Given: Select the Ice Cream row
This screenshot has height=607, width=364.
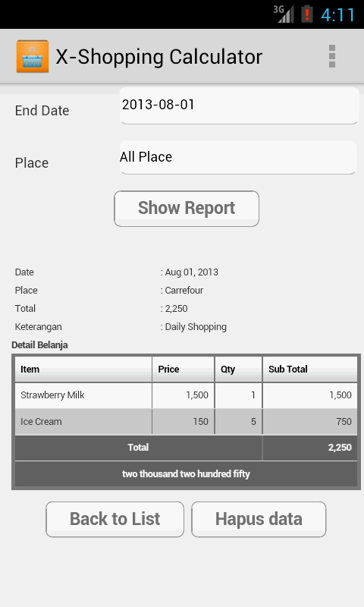Looking at the screenshot, I should tap(186, 422).
